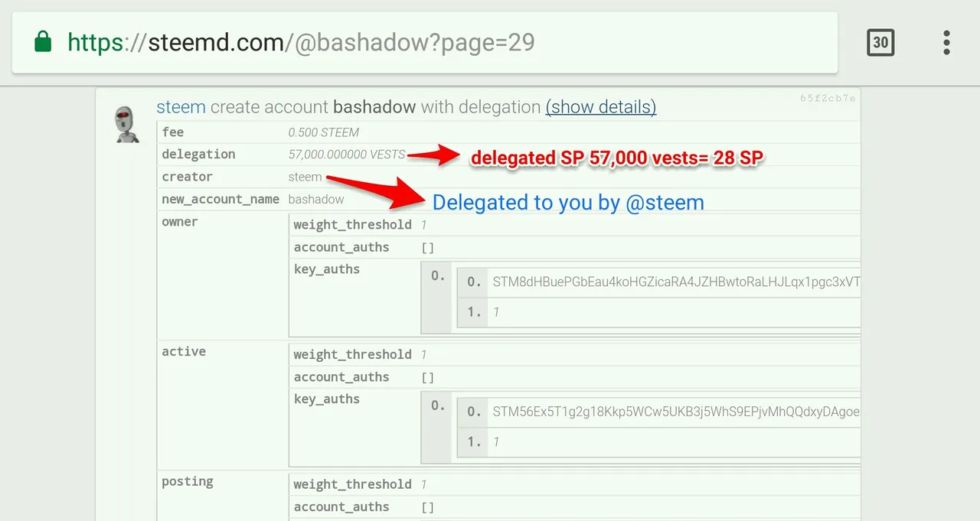Image resolution: width=980 pixels, height=521 pixels.
Task: Click the robot avatar beside the operation
Action: 126,123
